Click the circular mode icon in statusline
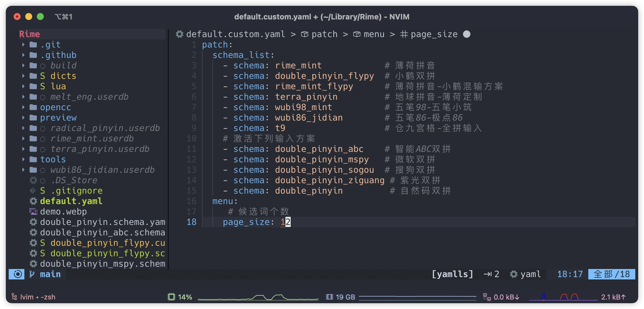The height and width of the screenshot is (309, 644). 18,274
